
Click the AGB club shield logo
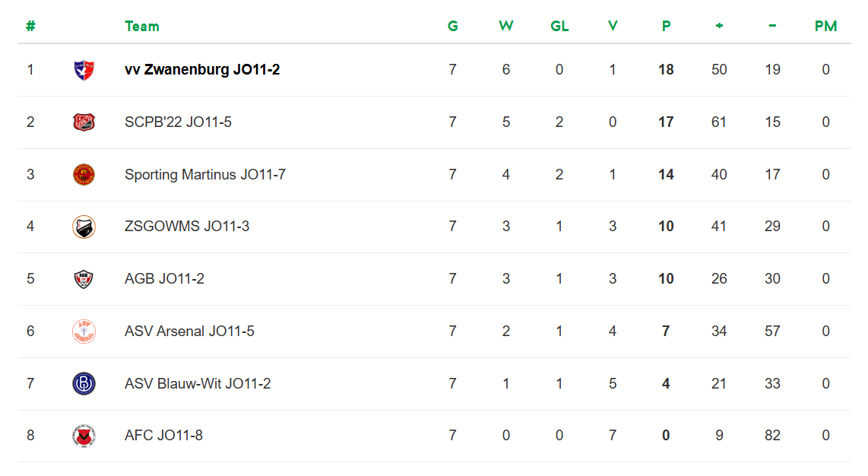84,279
